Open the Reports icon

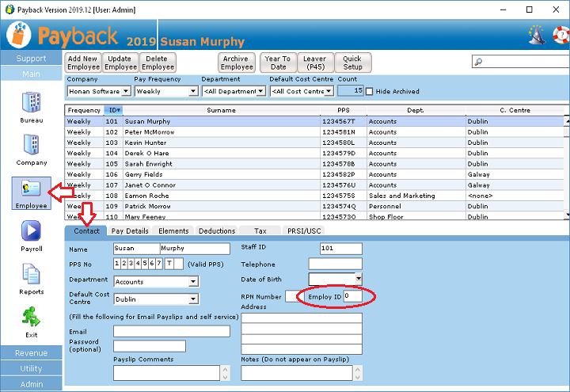[x=31, y=275]
